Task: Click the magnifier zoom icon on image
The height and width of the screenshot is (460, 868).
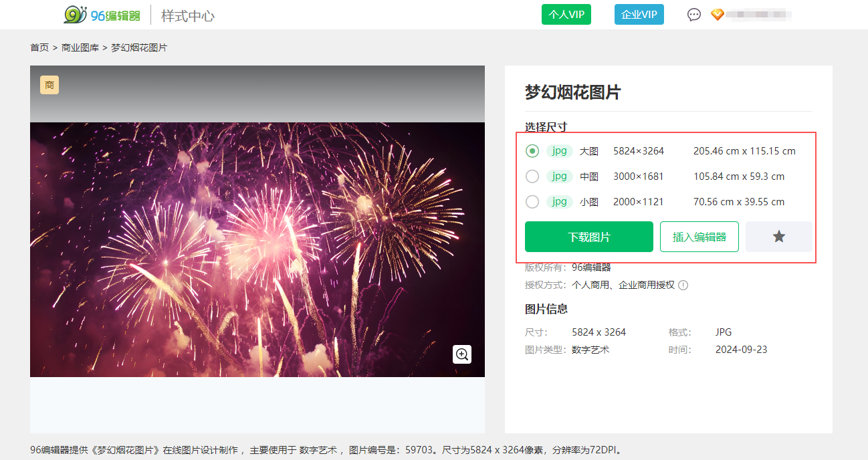Action: [462, 354]
